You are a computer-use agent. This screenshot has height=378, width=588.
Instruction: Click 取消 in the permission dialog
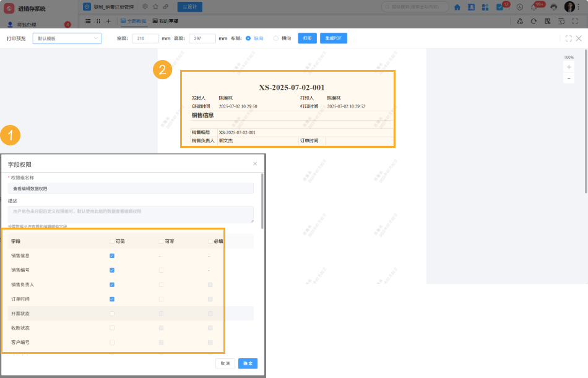pos(225,364)
